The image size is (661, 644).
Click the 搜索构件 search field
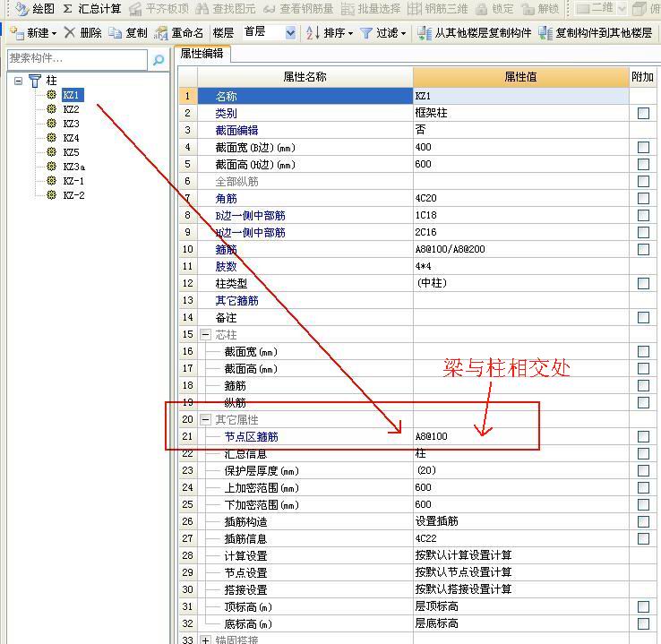click(78, 59)
